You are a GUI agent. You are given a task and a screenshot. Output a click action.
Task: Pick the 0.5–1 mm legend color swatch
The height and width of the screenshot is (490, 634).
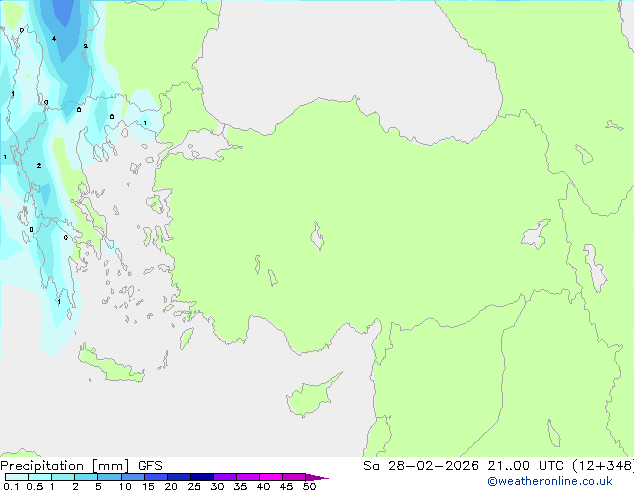[40, 477]
